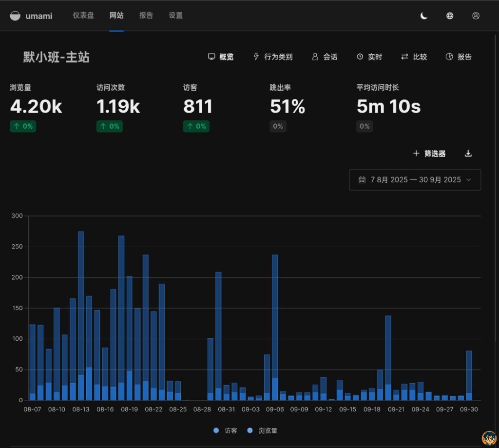Open the language globe icon
Viewport: 499px width, 448px height.
pyautogui.click(x=450, y=16)
